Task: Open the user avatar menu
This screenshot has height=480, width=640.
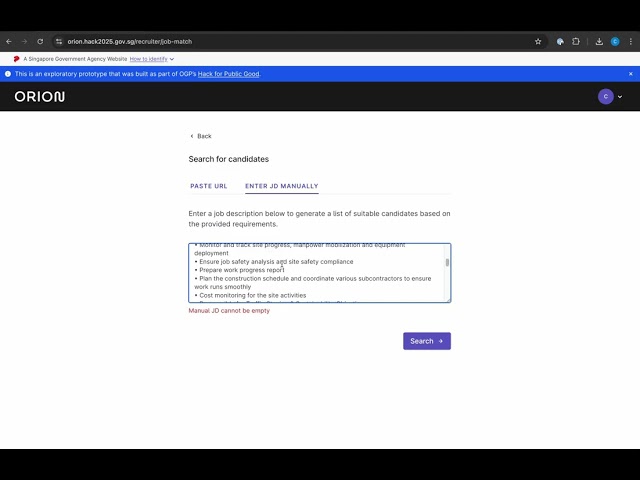Action: click(606, 97)
